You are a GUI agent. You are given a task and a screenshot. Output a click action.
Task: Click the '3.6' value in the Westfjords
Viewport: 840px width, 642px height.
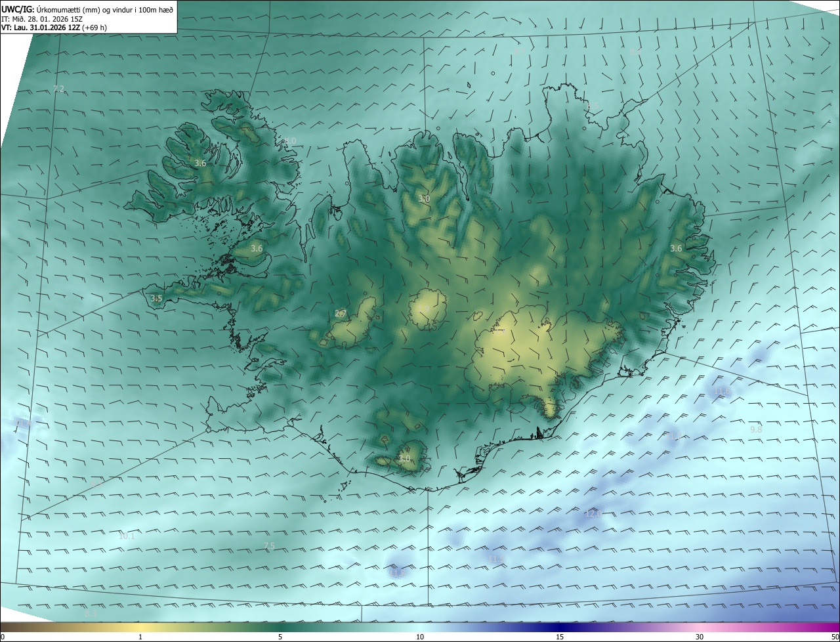click(x=200, y=163)
